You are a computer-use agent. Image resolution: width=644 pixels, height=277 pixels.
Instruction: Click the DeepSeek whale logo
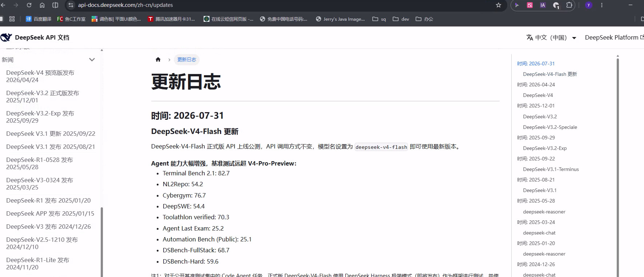coord(6,37)
